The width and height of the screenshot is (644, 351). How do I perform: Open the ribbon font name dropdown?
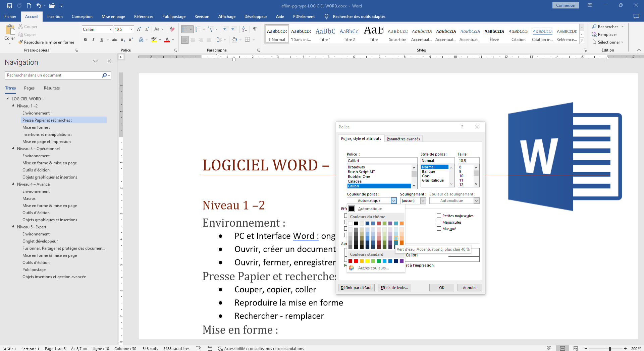(x=110, y=30)
